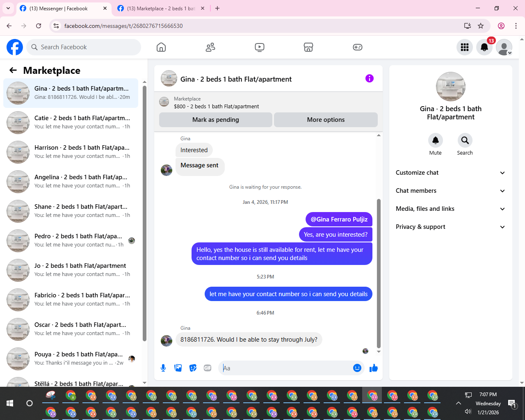Bookmark this page with star icon
Image resolution: width=525 pixels, height=420 pixels.
tap(481, 26)
